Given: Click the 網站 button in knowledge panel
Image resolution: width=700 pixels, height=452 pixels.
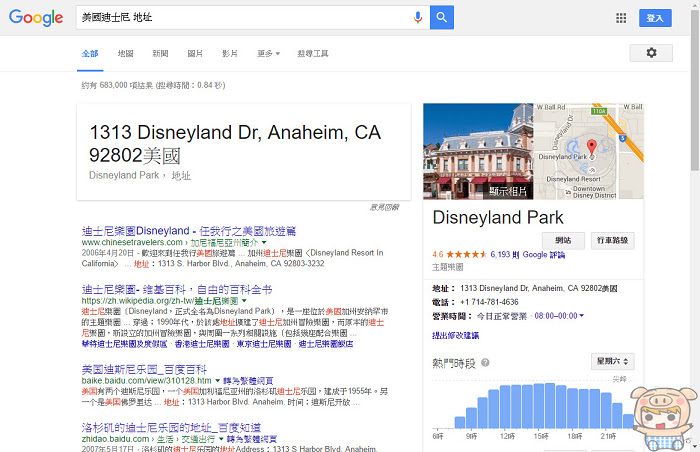Looking at the screenshot, I should coord(563,240).
